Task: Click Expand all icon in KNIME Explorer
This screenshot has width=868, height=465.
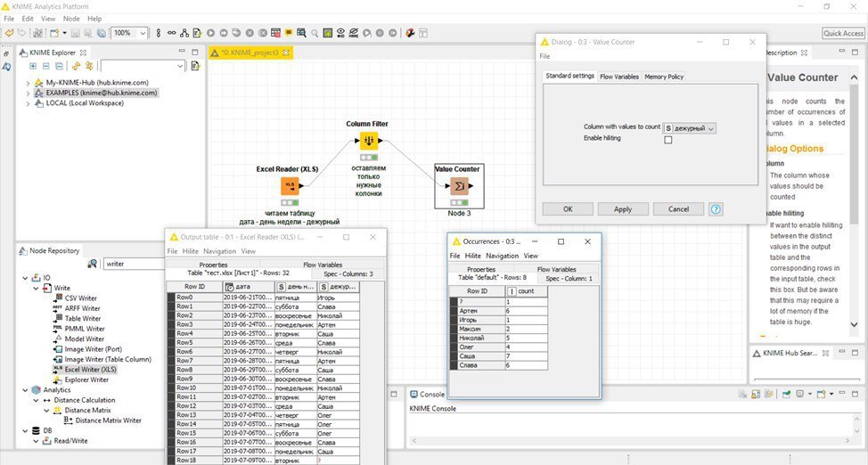Action: [33, 66]
